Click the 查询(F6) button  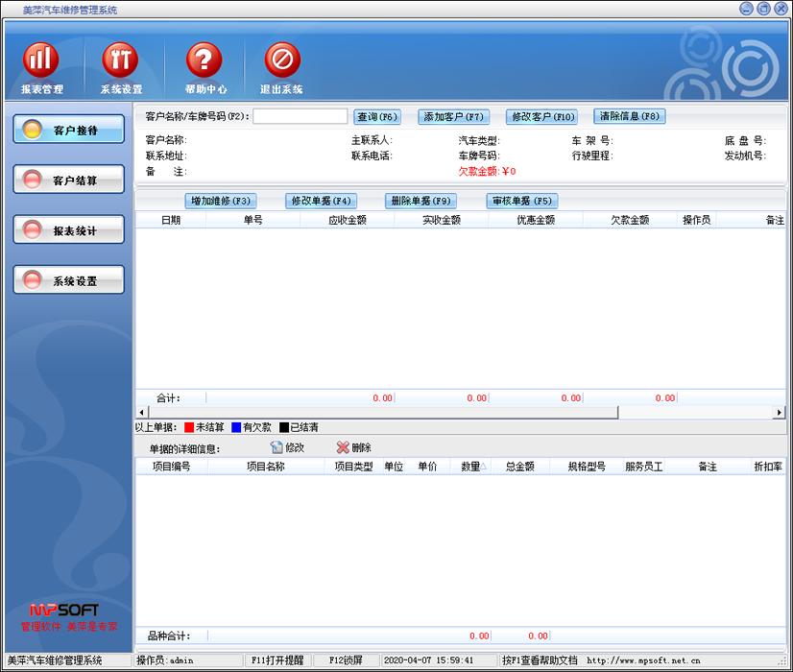376,117
